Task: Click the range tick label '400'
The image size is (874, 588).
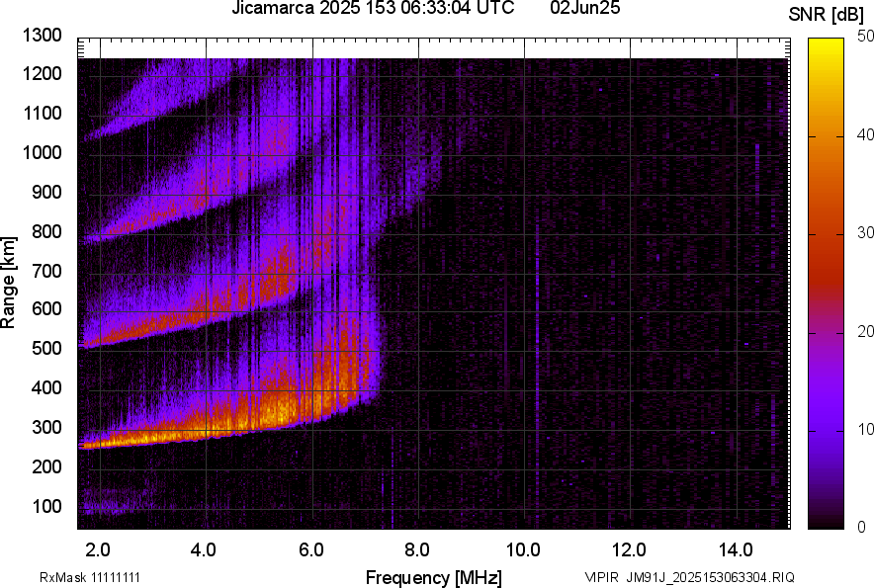Action: pos(46,387)
